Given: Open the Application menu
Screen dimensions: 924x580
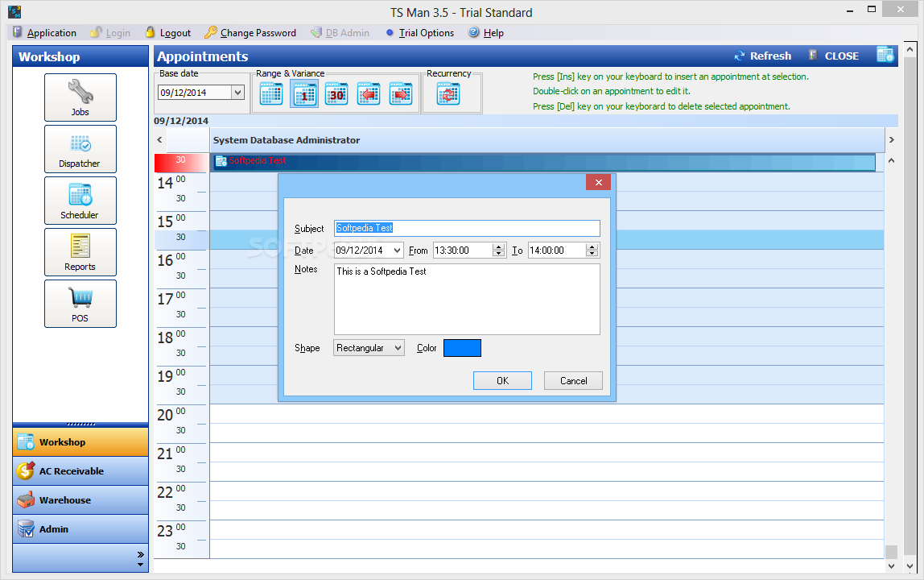Looking at the screenshot, I should (x=45, y=32).
